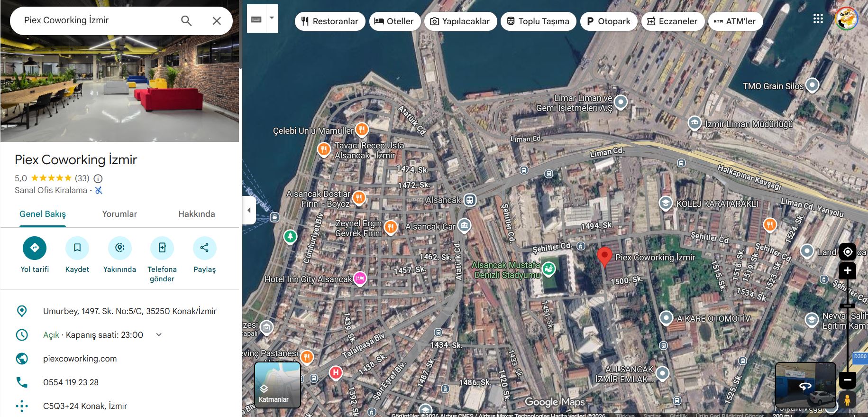Click the ALLSANCAK İZMİR EMLAK marker
The image size is (868, 417).
coord(662,374)
